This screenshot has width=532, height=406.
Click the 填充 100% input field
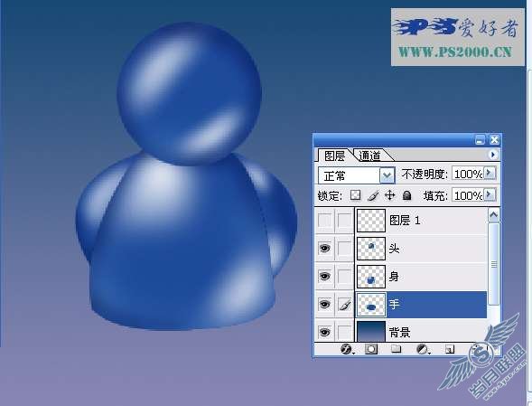[x=468, y=195]
